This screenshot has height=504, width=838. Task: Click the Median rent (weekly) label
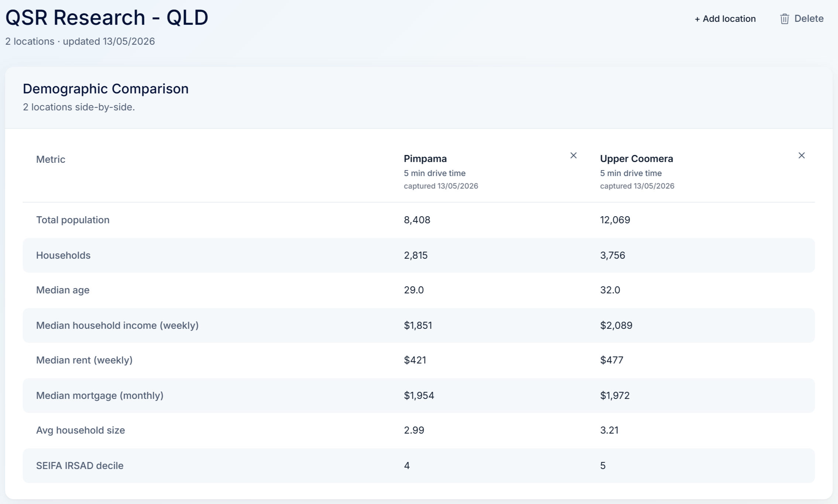click(84, 360)
